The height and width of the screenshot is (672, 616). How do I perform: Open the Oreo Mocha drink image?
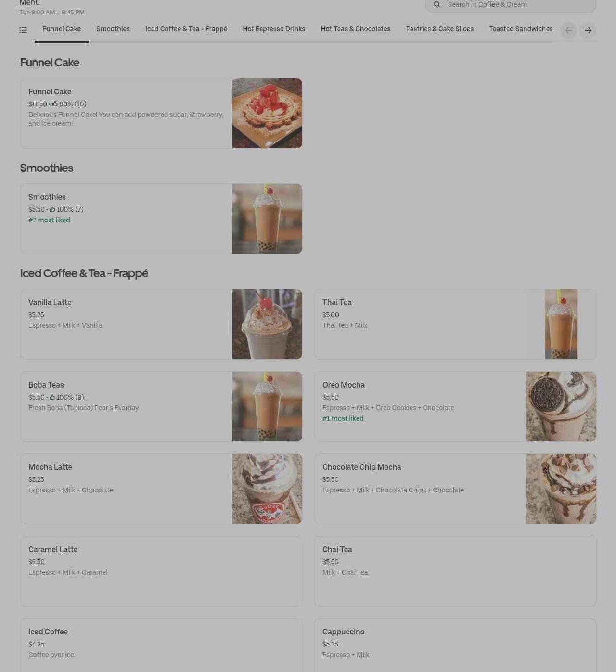point(561,406)
